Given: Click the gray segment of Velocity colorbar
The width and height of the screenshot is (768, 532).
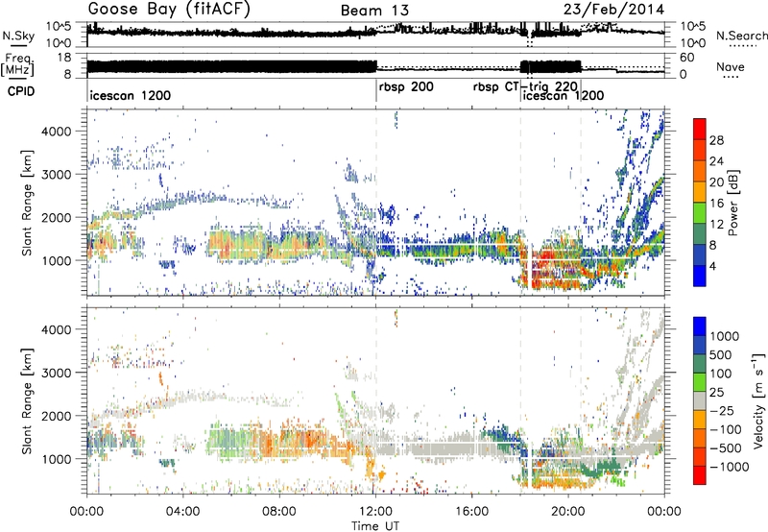Looking at the screenshot, I should (x=700, y=401).
